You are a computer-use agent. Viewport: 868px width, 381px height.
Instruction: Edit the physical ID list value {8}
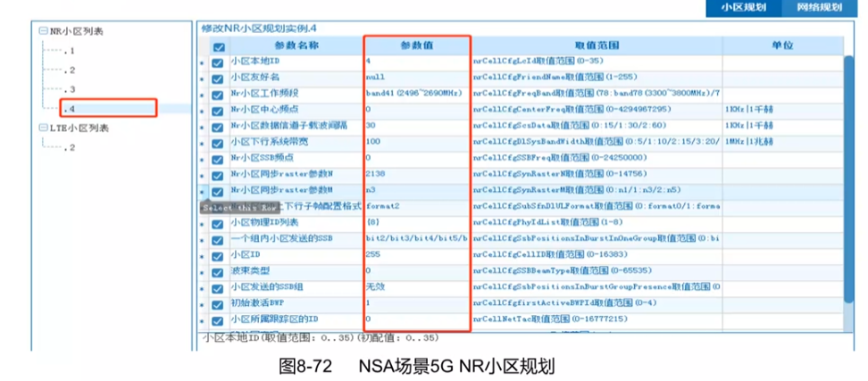point(417,222)
